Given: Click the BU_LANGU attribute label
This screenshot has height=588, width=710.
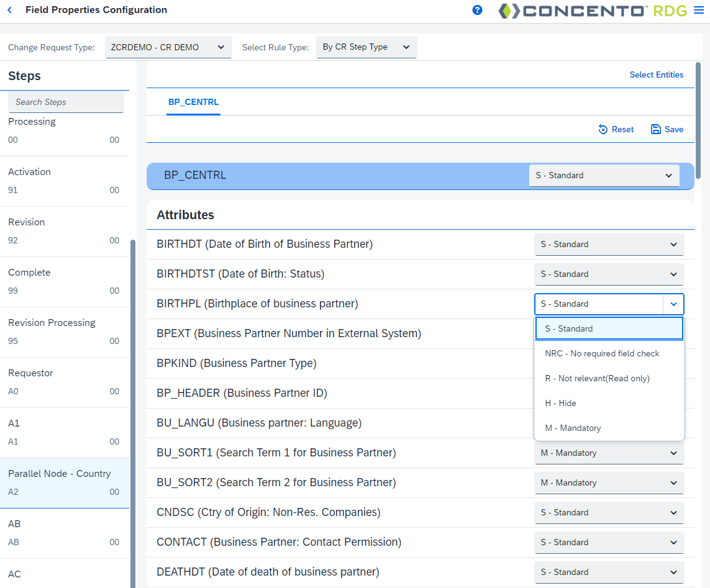Looking at the screenshot, I should [x=259, y=423].
